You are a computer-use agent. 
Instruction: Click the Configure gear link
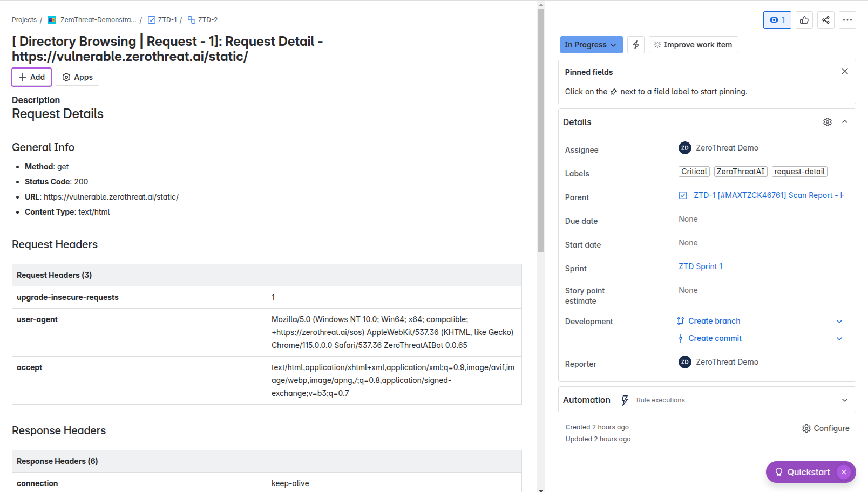[826, 428]
